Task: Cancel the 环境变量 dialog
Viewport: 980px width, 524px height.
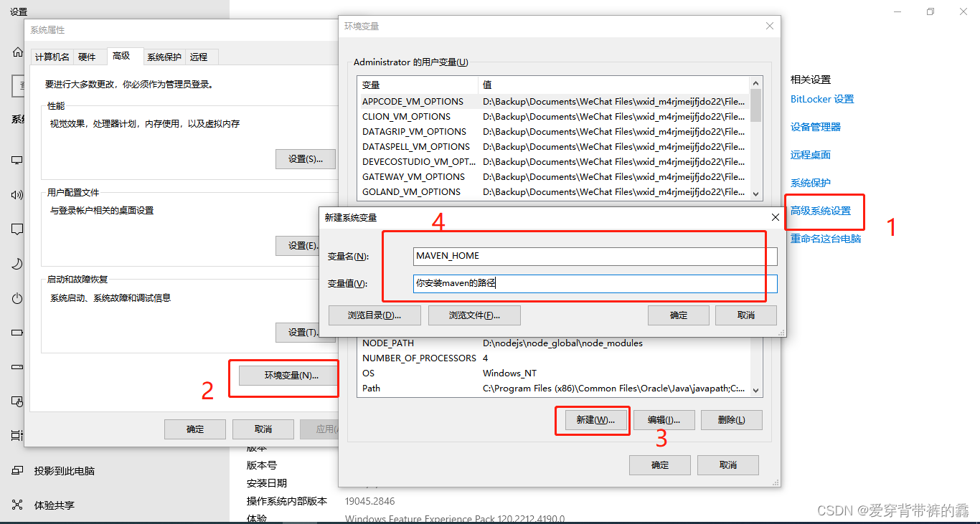Action: coord(728,465)
